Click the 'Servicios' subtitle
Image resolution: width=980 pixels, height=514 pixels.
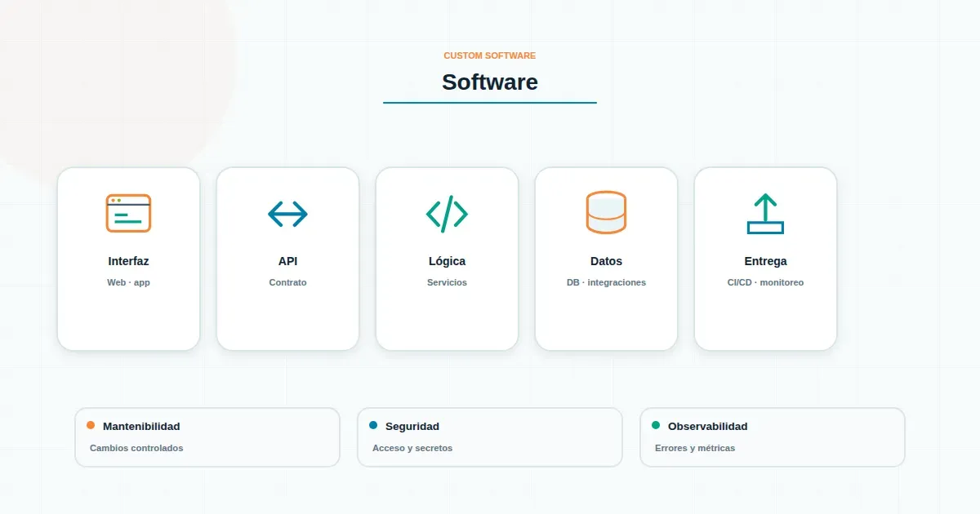(447, 282)
